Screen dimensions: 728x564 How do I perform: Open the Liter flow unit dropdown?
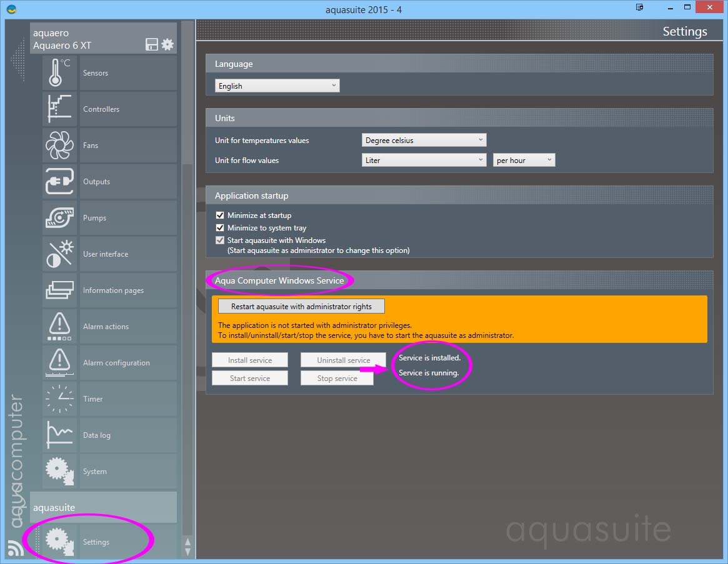click(x=424, y=160)
